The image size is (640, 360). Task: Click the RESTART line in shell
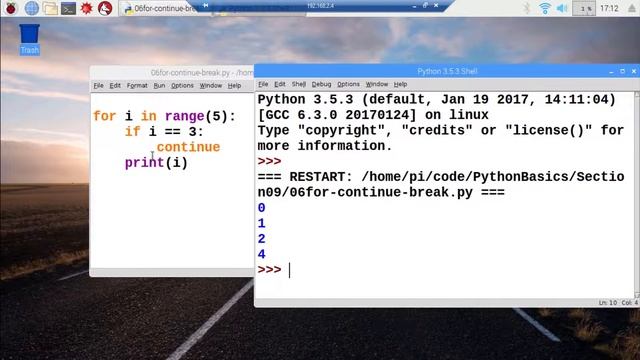click(x=441, y=184)
